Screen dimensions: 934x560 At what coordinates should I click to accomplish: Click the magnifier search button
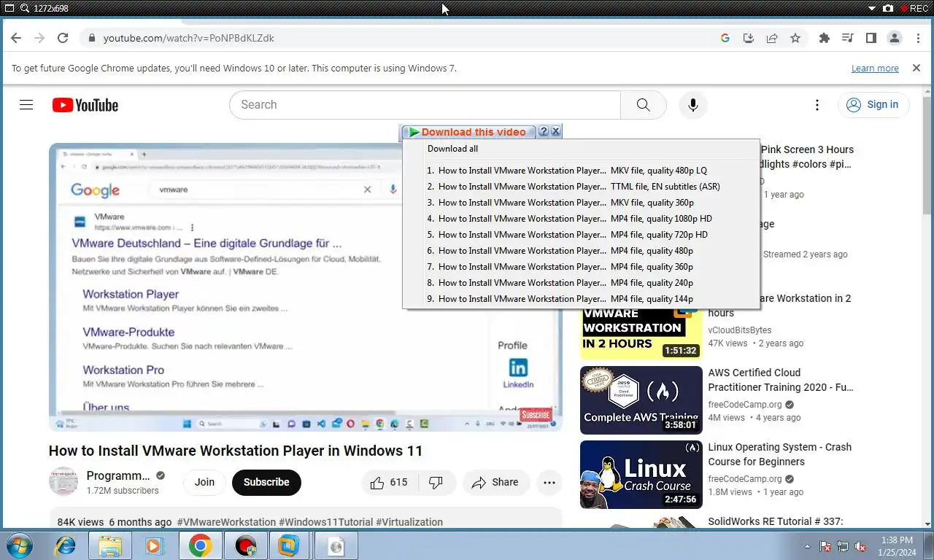pyautogui.click(x=643, y=105)
